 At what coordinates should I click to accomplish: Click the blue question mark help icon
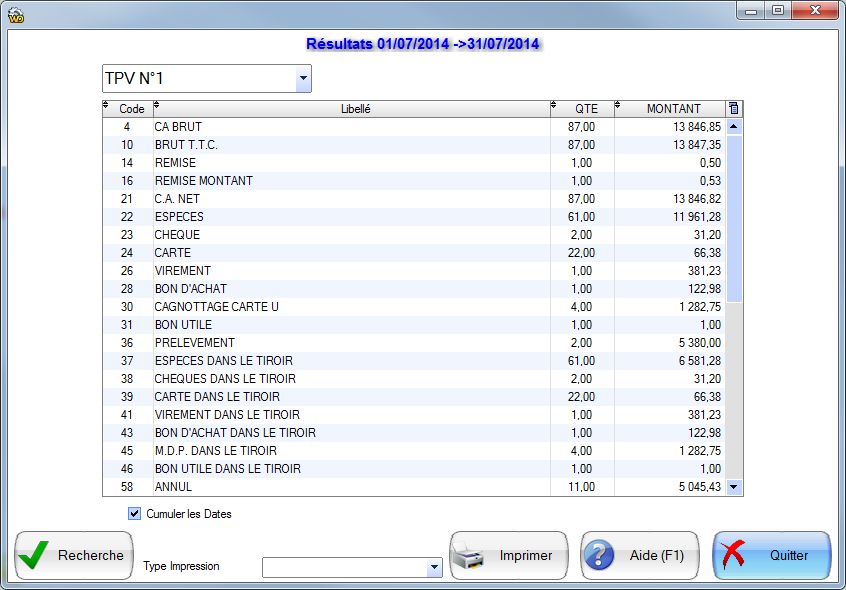coord(600,556)
